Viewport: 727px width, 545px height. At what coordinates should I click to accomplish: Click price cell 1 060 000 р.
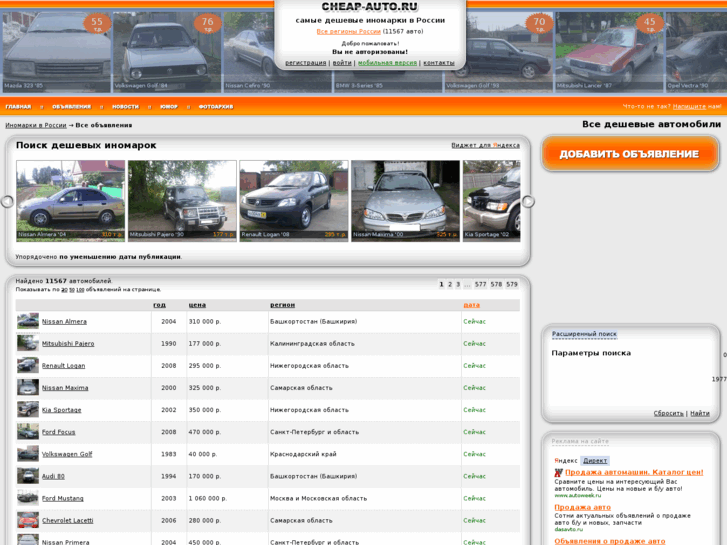tap(208, 499)
